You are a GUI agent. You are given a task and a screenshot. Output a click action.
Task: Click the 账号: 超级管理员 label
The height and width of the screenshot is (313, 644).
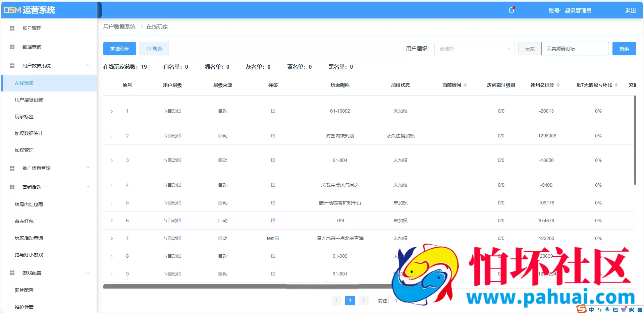click(570, 11)
